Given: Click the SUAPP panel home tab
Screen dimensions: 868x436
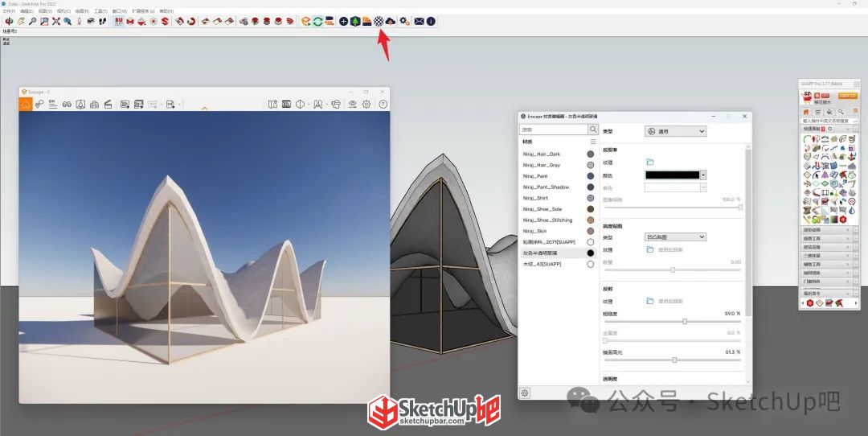Looking at the screenshot, I should (x=806, y=112).
